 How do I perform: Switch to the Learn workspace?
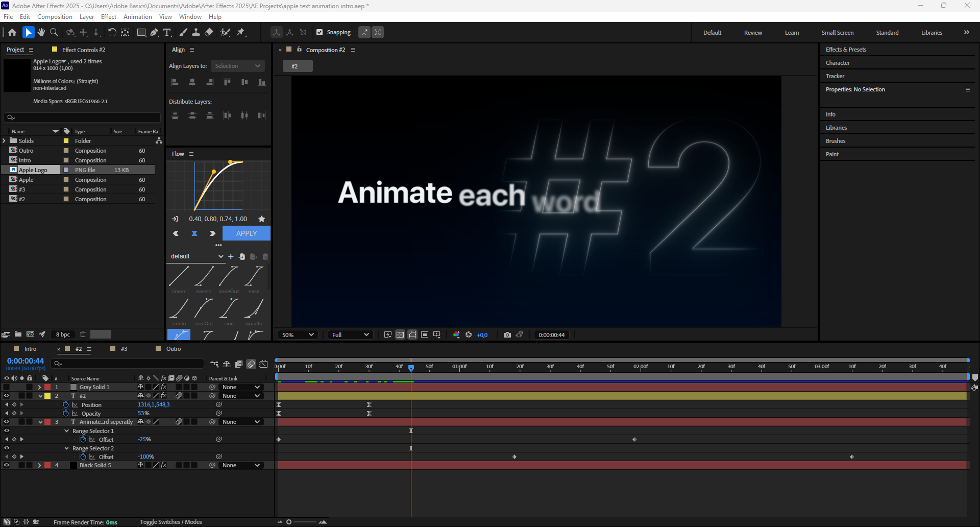coord(792,33)
